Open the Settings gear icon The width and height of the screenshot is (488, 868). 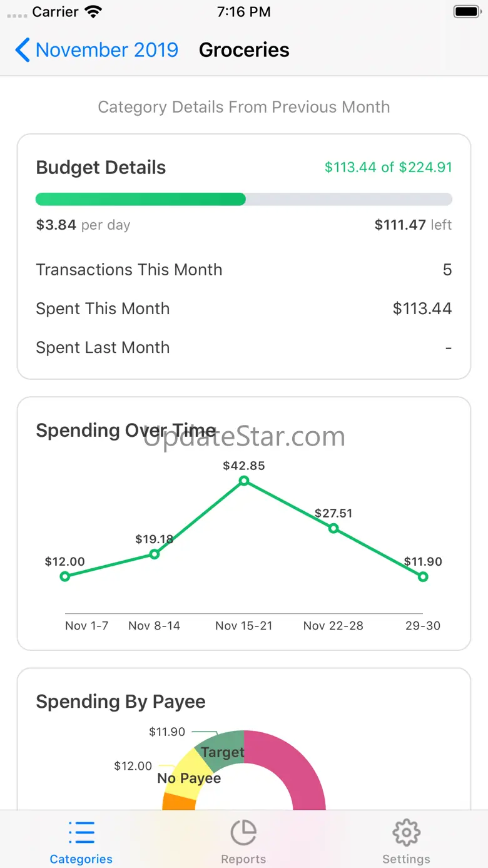pyautogui.click(x=406, y=833)
